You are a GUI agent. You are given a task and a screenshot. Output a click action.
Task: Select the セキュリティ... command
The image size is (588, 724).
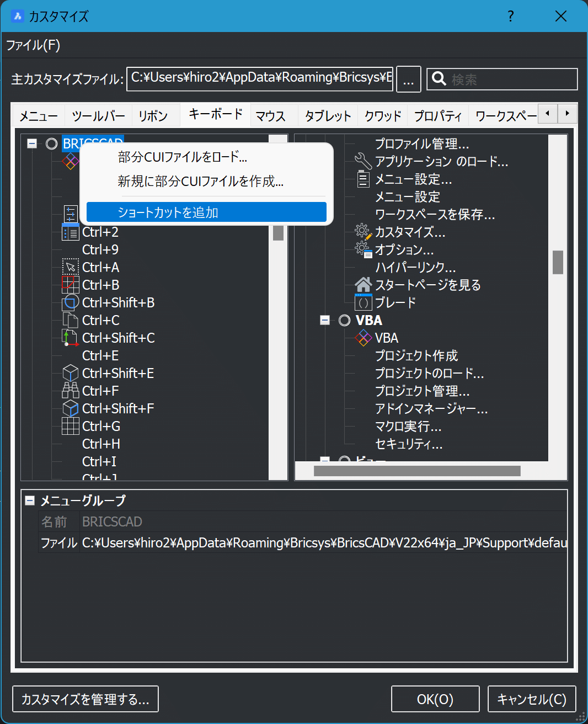[x=408, y=444]
